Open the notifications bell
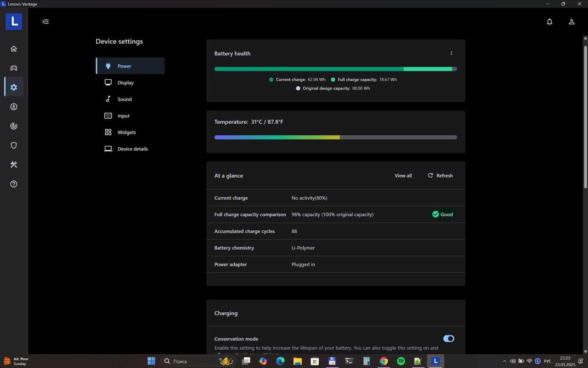 pos(549,22)
